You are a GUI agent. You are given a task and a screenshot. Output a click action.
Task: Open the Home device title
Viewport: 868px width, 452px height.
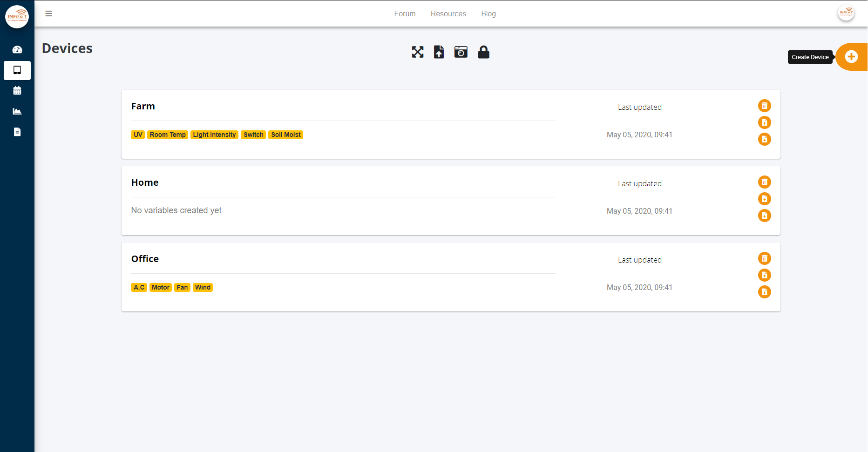[145, 182]
